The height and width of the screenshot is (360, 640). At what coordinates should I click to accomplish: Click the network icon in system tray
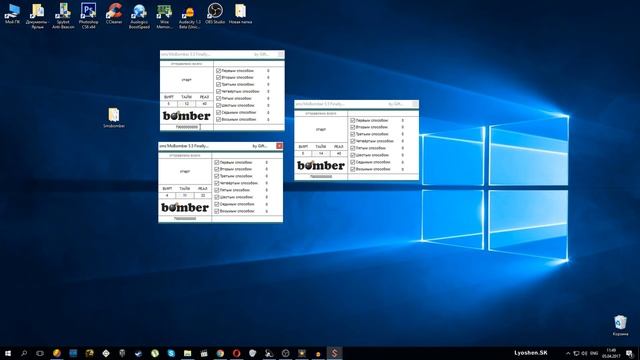[576, 353]
